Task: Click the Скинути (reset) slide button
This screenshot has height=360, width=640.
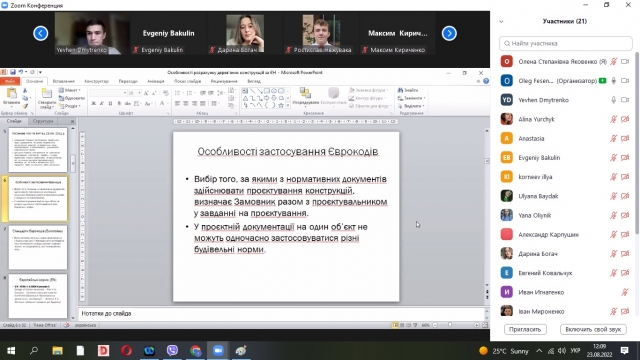Action: click(x=71, y=98)
